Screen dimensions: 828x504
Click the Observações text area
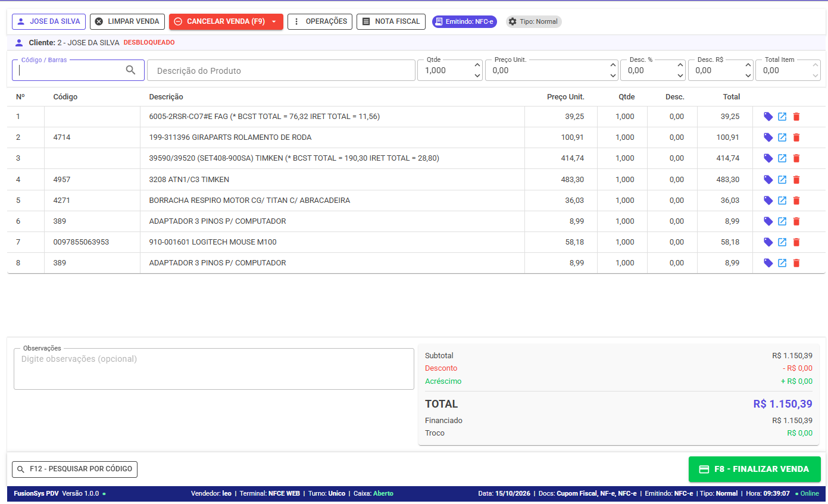coord(214,369)
